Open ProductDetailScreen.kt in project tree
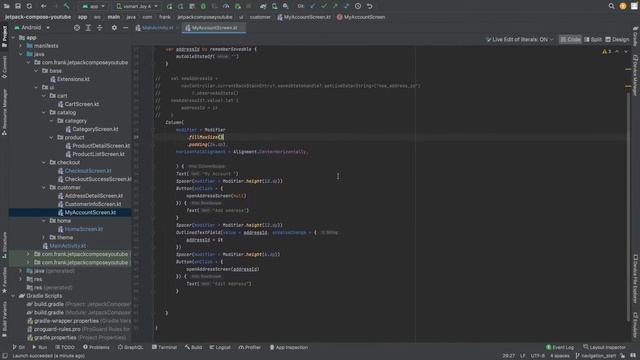Image resolution: width=640 pixels, height=360 pixels. point(98,146)
